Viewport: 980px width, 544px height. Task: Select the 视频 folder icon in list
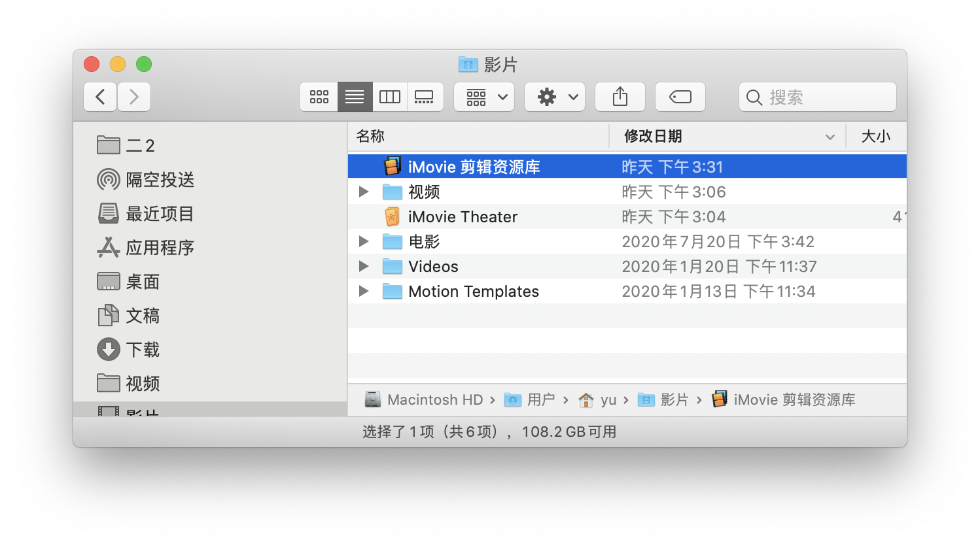click(x=392, y=192)
